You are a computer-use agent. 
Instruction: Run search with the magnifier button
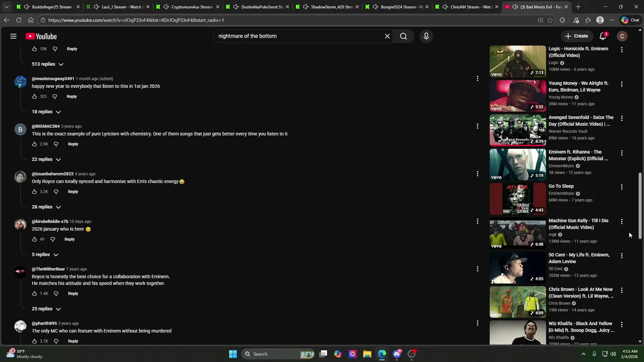tap(404, 36)
